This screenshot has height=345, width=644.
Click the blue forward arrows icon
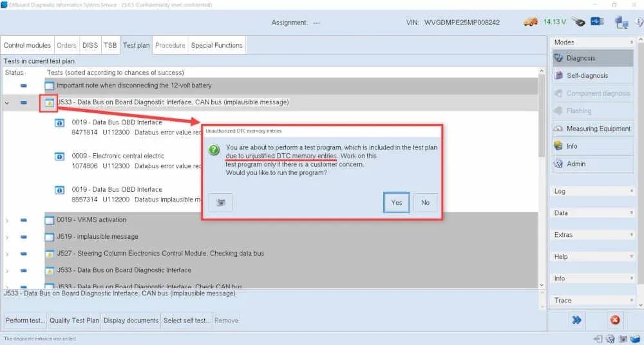(576, 320)
